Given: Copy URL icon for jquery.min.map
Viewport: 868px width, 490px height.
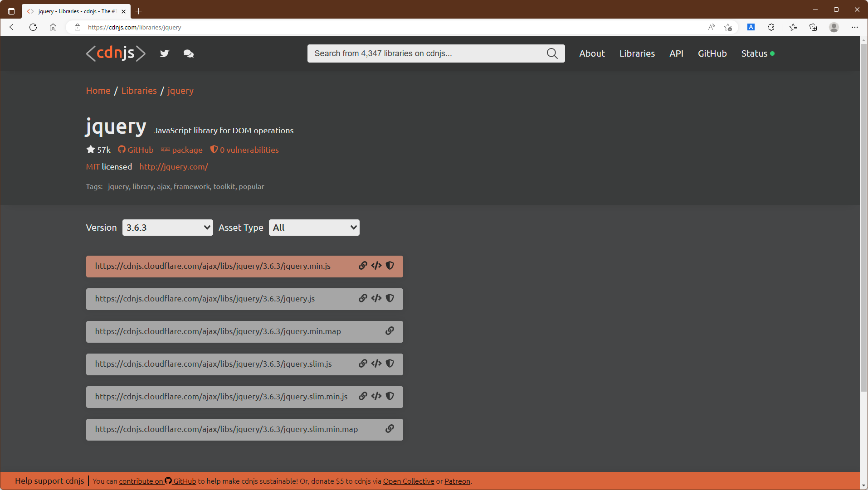Looking at the screenshot, I should point(390,331).
